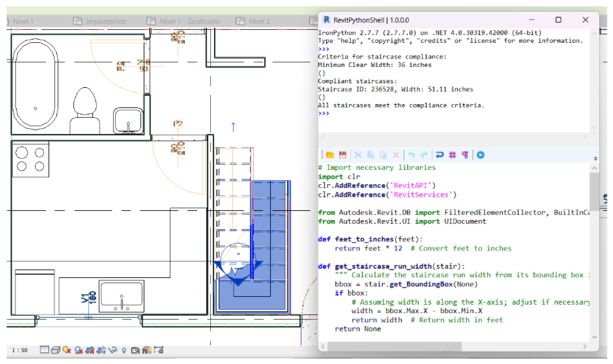This screenshot has width=613, height=364.
Task: Open the 1 : 50 view scale selector
Action: (20, 350)
